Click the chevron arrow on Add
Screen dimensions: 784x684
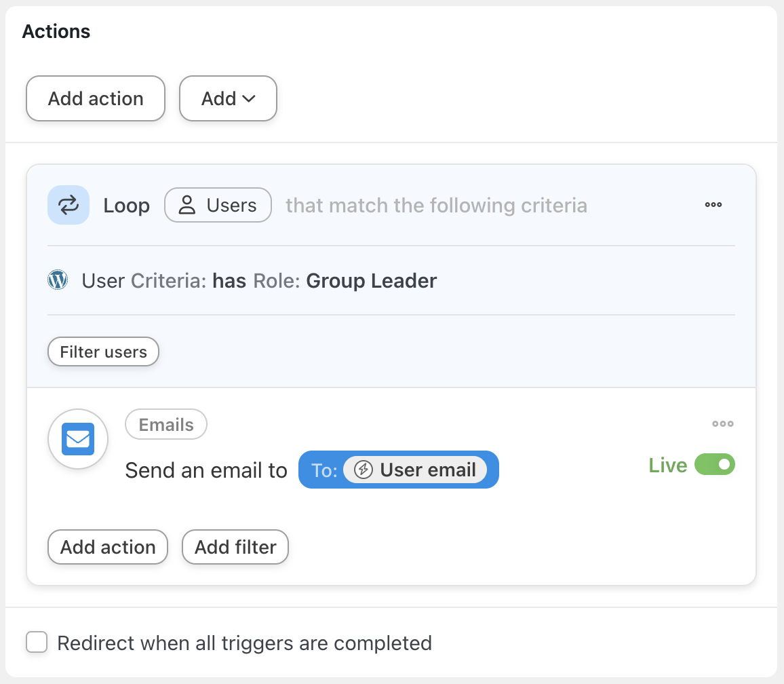click(x=249, y=99)
